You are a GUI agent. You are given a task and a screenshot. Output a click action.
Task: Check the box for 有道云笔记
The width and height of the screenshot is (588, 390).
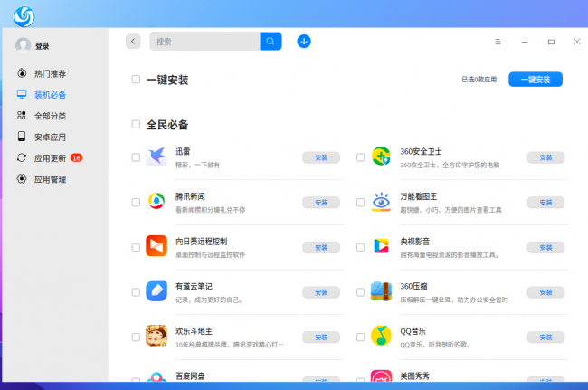point(136,292)
